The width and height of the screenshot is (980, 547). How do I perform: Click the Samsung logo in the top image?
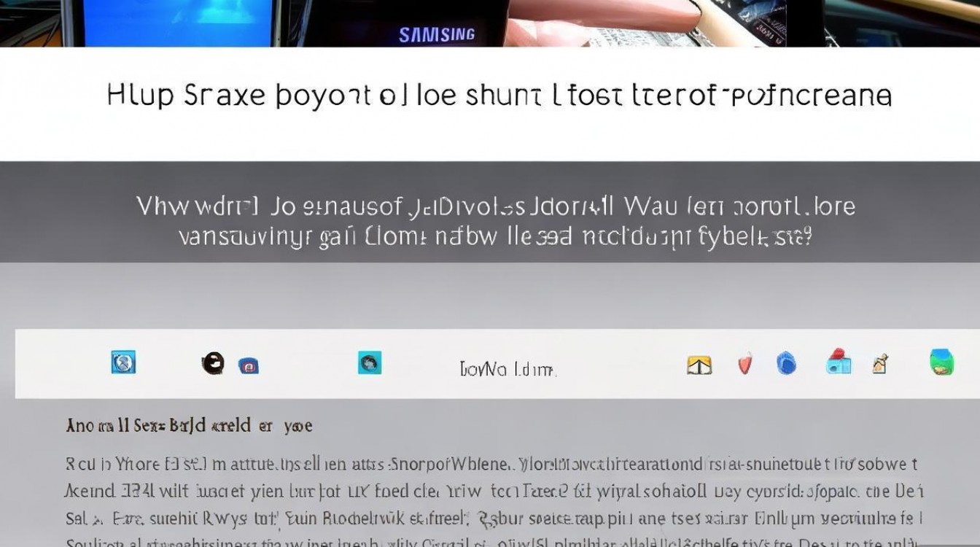(437, 34)
